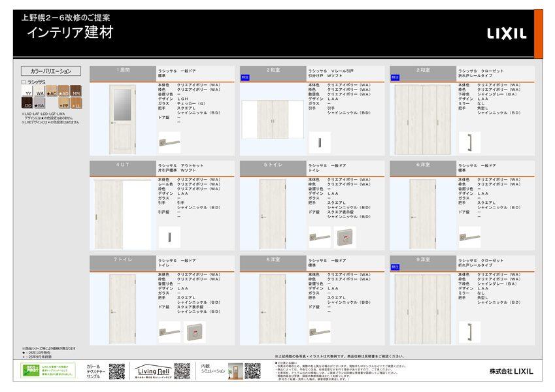Pick the dark DD color swatch
This screenshot has height=392, width=555.
27,103
